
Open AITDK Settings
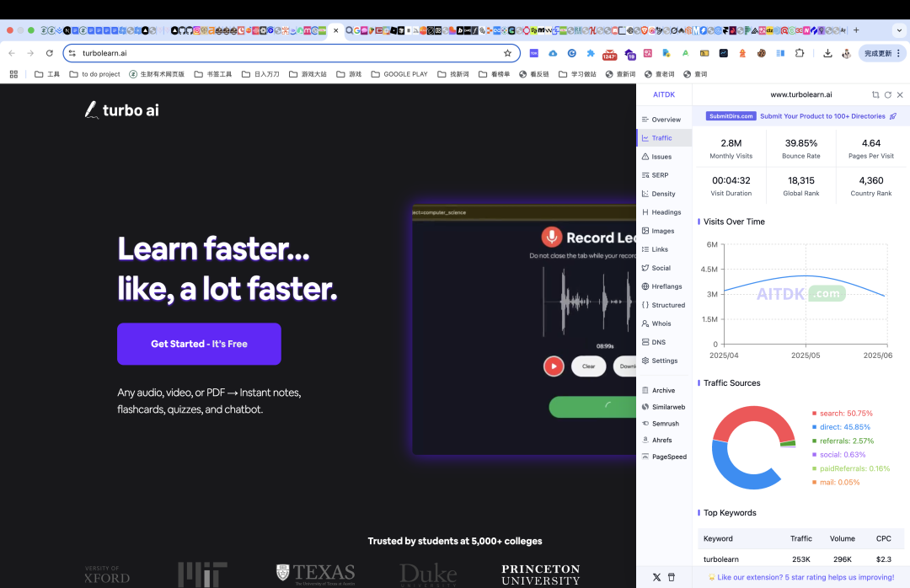pyautogui.click(x=659, y=361)
